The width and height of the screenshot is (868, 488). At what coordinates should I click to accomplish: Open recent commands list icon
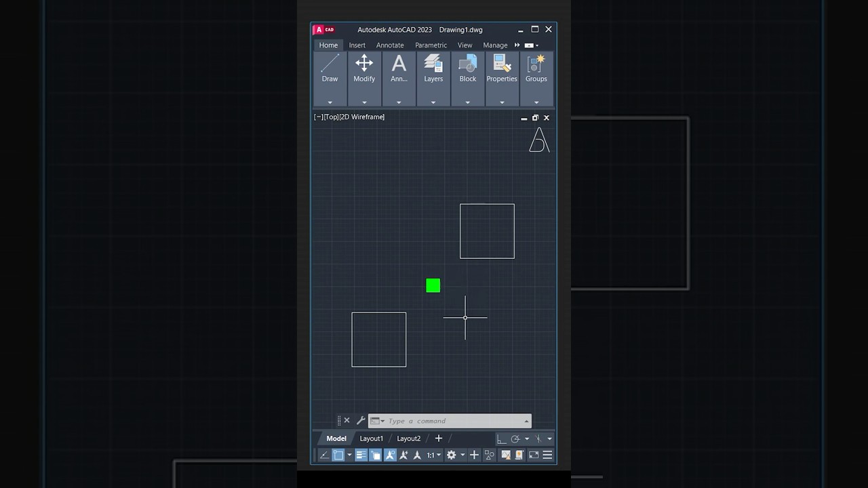pos(377,421)
